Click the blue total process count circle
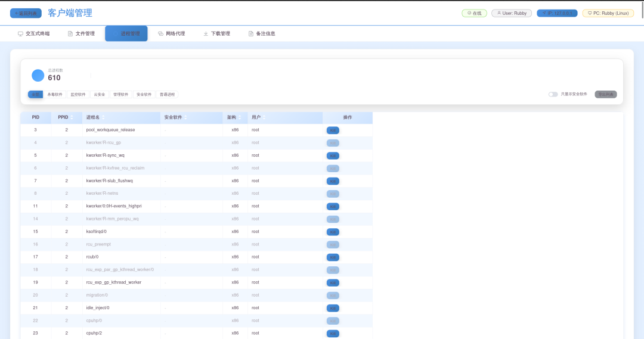The image size is (644, 339). [38, 76]
